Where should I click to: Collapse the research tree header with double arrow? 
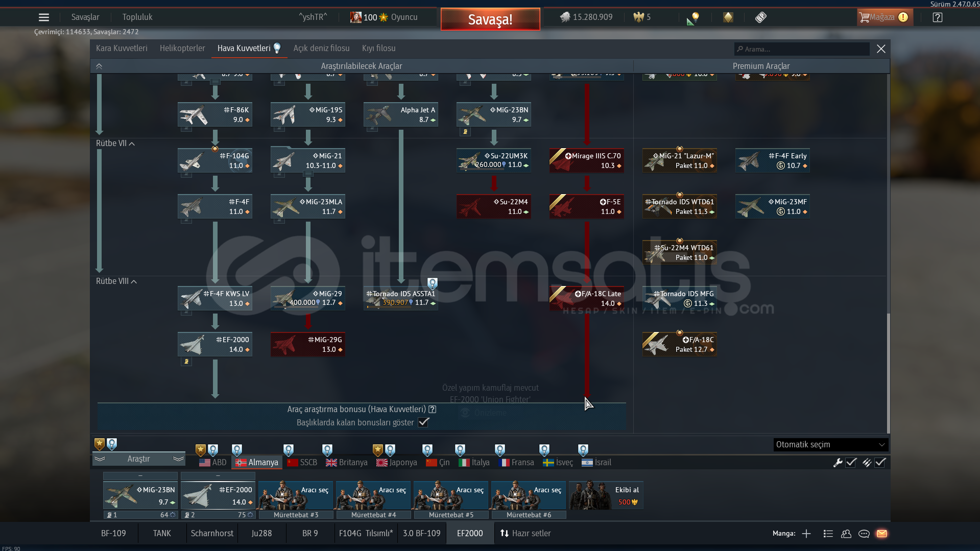coord(99,66)
